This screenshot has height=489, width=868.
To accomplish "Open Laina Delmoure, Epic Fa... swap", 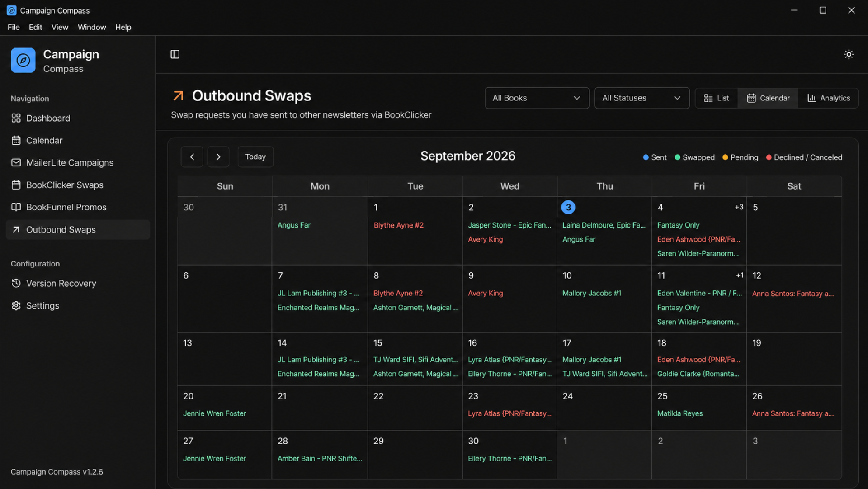I will 604,225.
